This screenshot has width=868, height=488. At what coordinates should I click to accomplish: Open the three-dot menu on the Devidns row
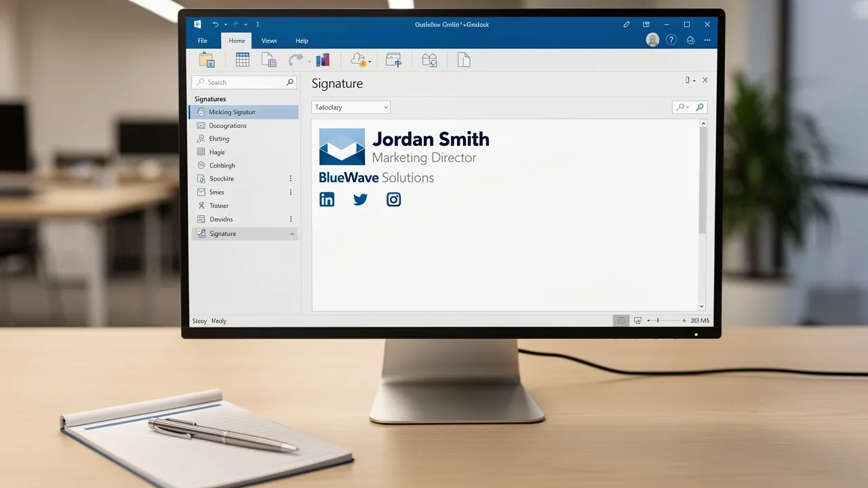pyautogui.click(x=291, y=219)
